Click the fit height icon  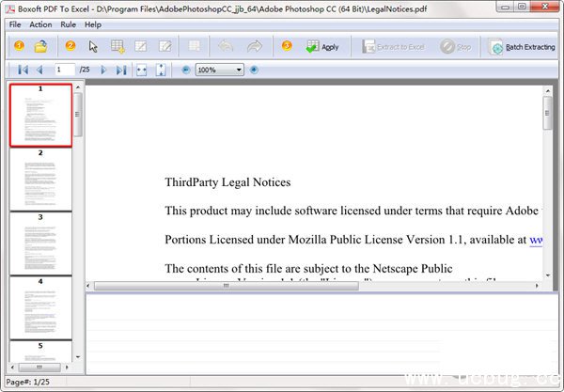pos(161,70)
